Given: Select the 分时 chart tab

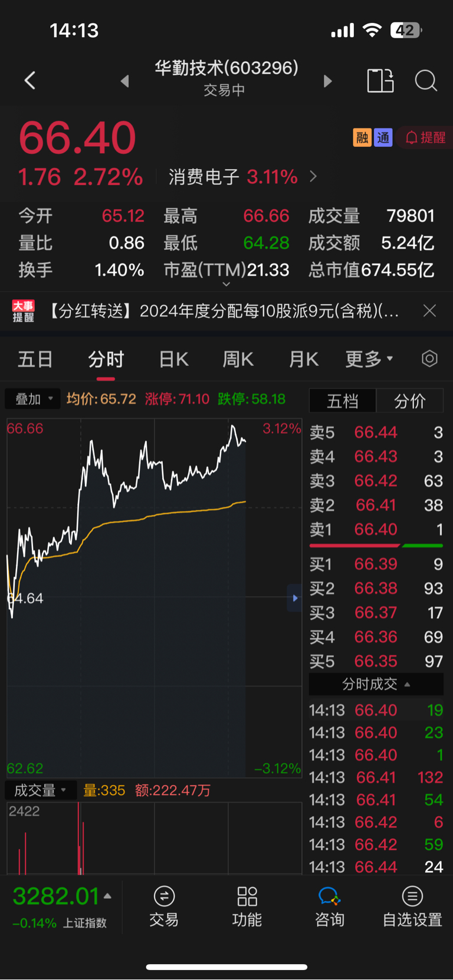Looking at the screenshot, I should 106,359.
